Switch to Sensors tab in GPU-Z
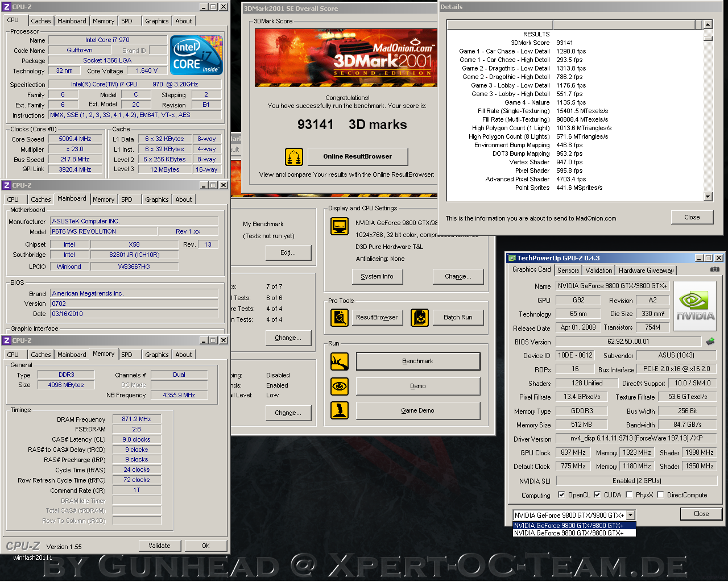 (568, 271)
